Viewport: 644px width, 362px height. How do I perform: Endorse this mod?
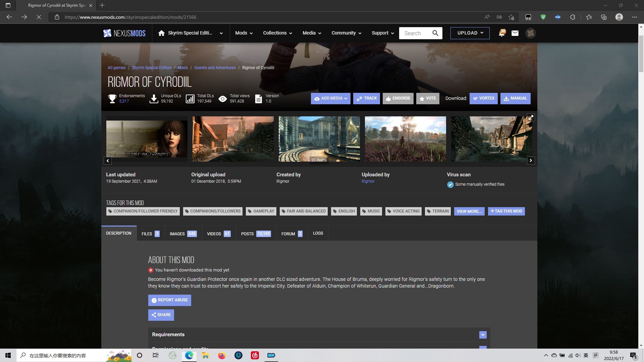(398, 99)
